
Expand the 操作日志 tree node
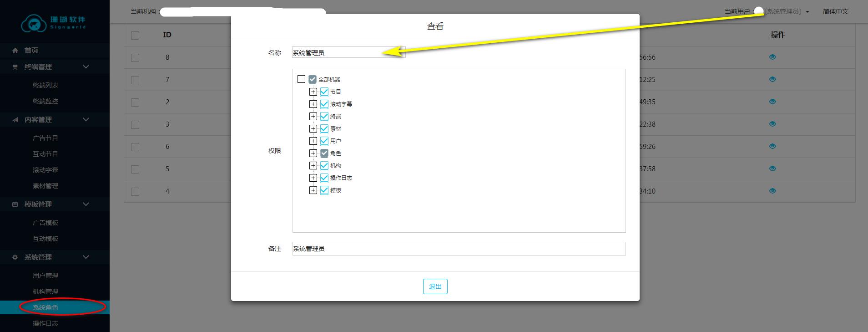313,178
